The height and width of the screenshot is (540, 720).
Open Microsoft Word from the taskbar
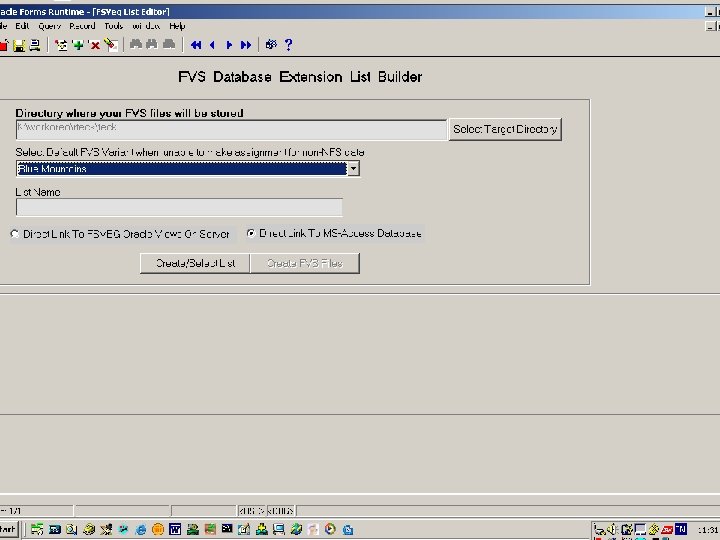175,529
